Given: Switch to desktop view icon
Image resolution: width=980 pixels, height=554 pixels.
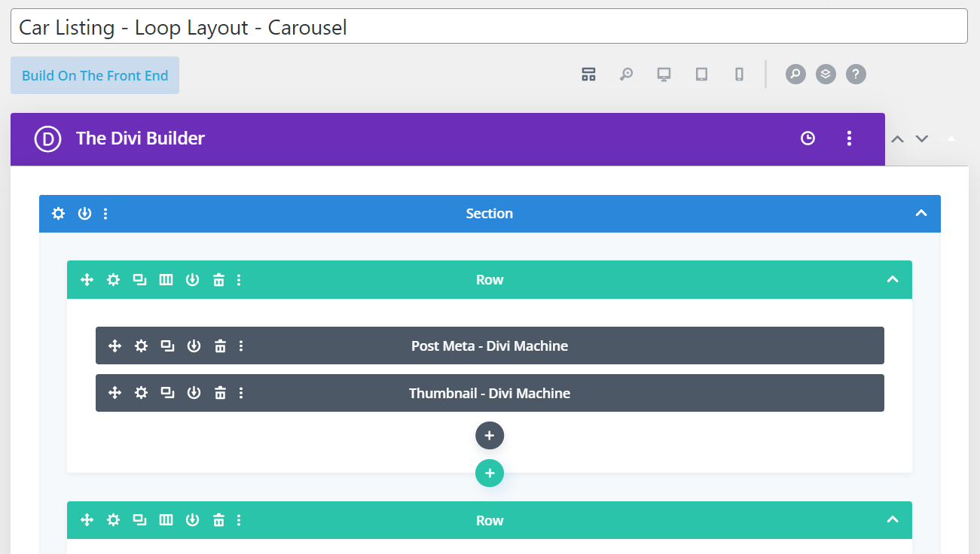Looking at the screenshot, I should tap(664, 74).
